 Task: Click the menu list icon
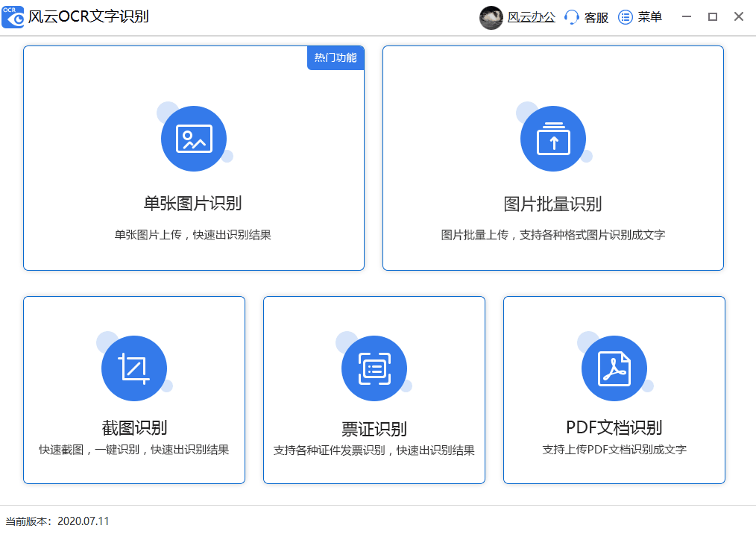coord(626,17)
